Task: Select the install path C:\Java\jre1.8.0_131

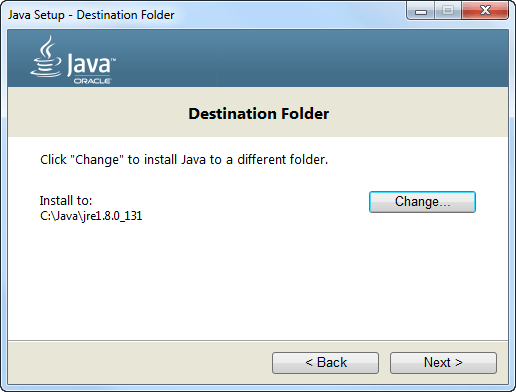Action: coord(91,216)
